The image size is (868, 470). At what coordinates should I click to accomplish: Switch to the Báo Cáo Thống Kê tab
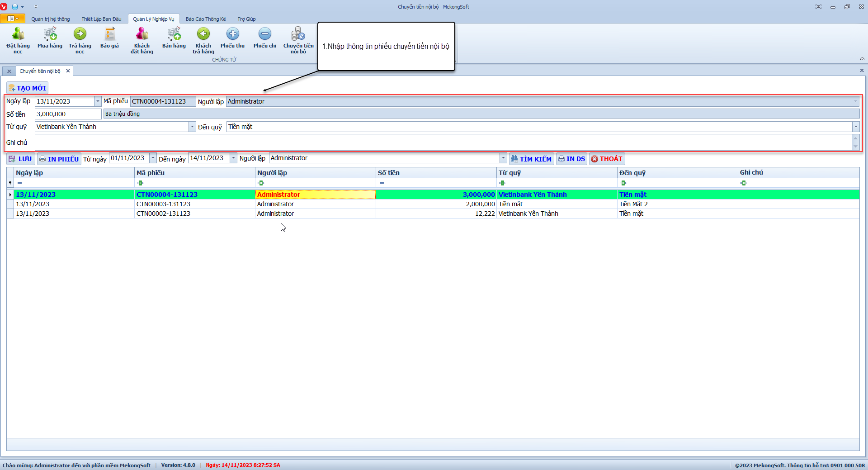(206, 19)
